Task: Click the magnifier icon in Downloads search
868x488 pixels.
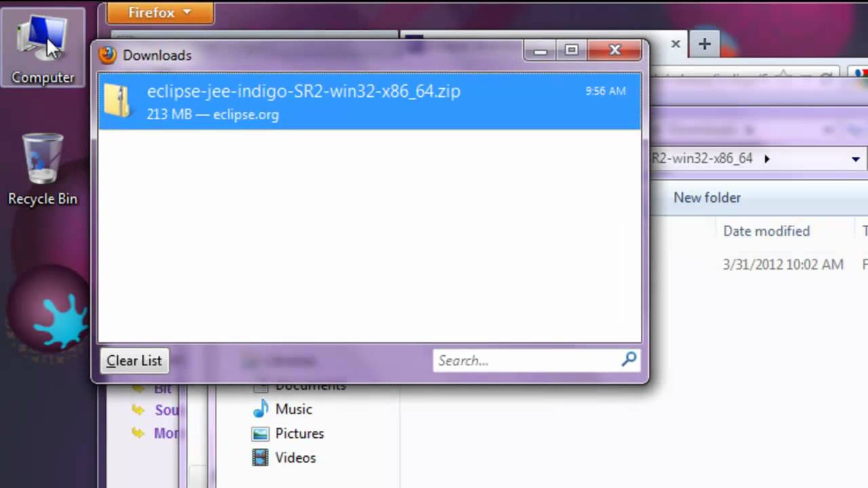Action: point(629,359)
